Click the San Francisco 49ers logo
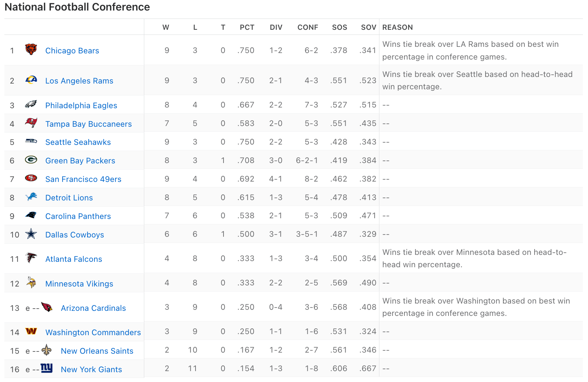588x382 pixels. (x=31, y=178)
